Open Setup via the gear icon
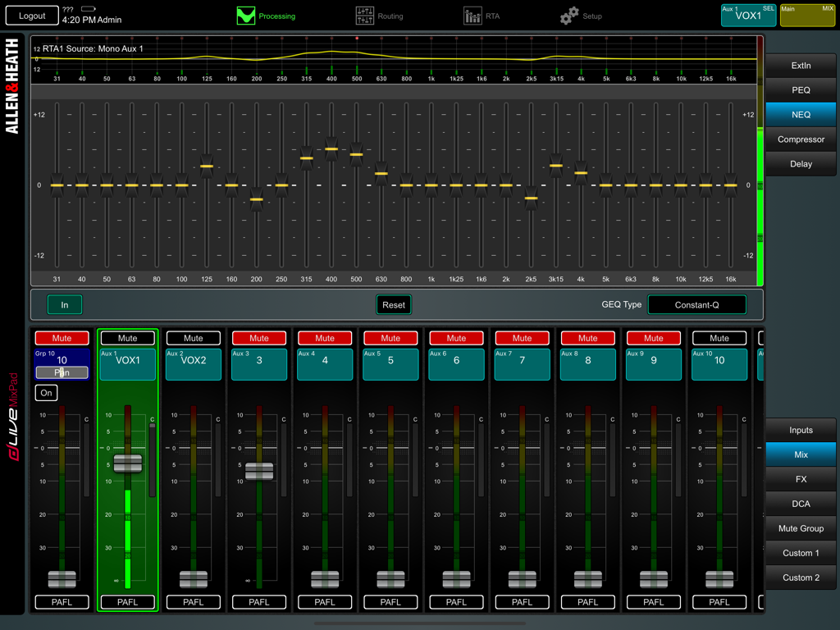Viewport: 840px width, 630px height. point(569,15)
